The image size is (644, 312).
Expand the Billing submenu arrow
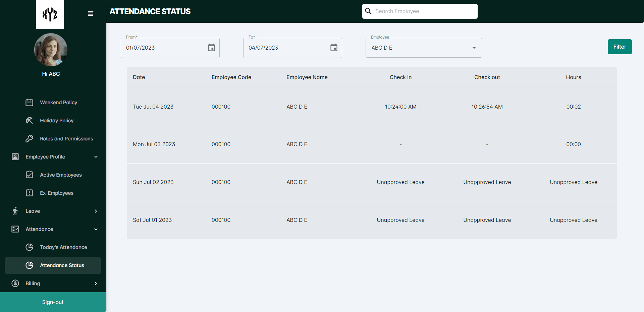96,284
